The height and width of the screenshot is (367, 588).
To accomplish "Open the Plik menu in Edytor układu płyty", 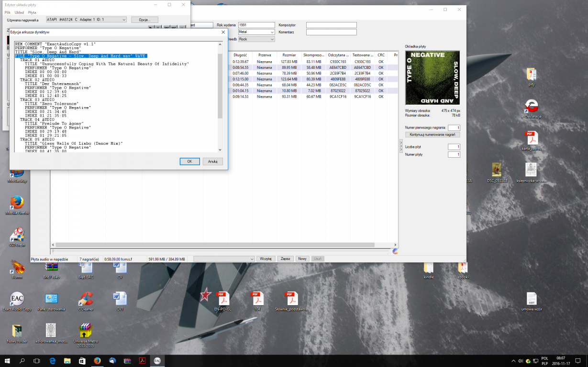I will pyautogui.click(x=7, y=12).
